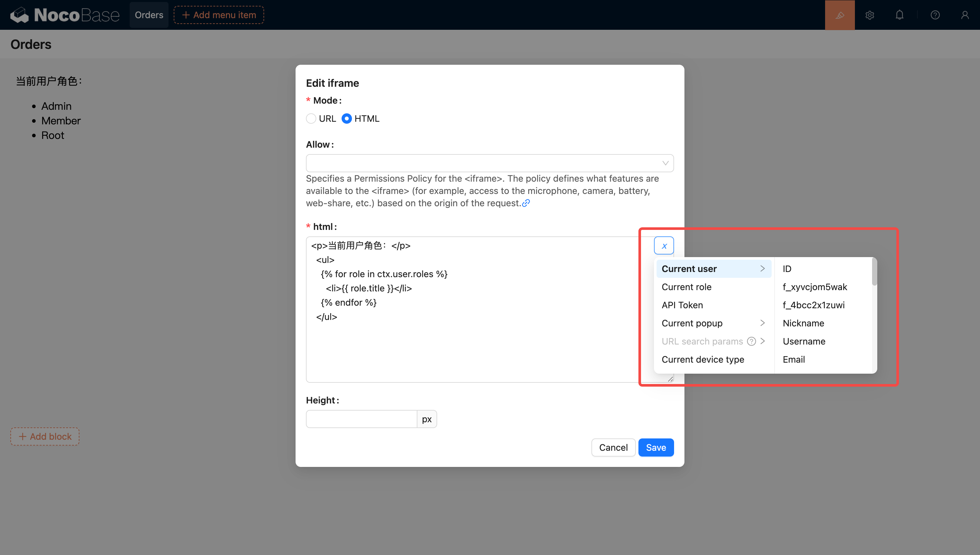Viewport: 980px width, 555px height.
Task: Click the variable selector x button
Action: point(664,246)
